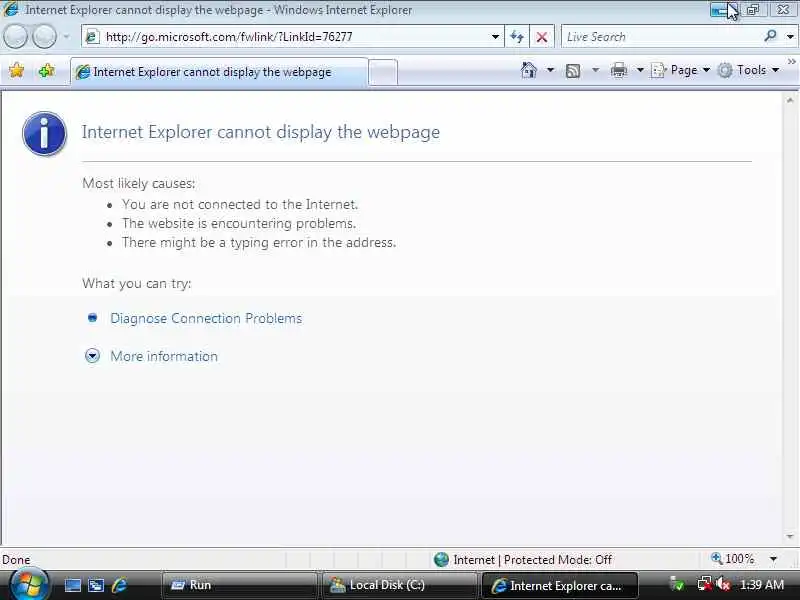The image size is (800, 600).
Task: Click the green check tray icon
Action: pyautogui.click(x=677, y=584)
